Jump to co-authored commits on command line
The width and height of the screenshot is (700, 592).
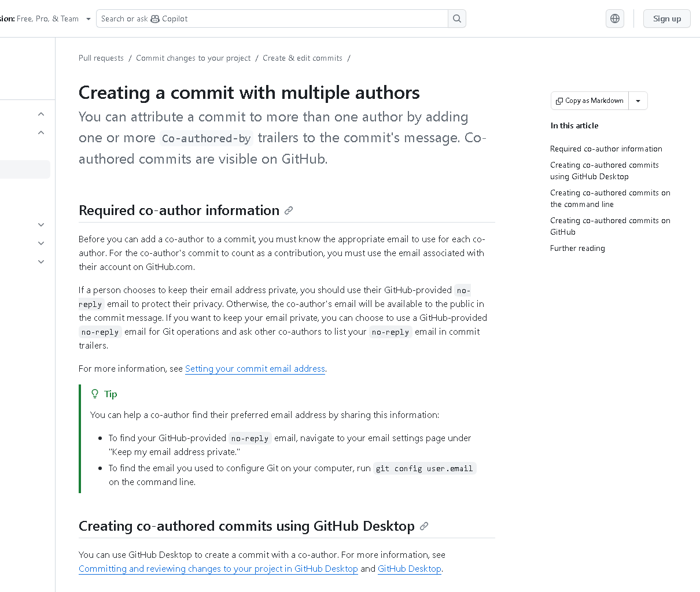[x=610, y=198]
